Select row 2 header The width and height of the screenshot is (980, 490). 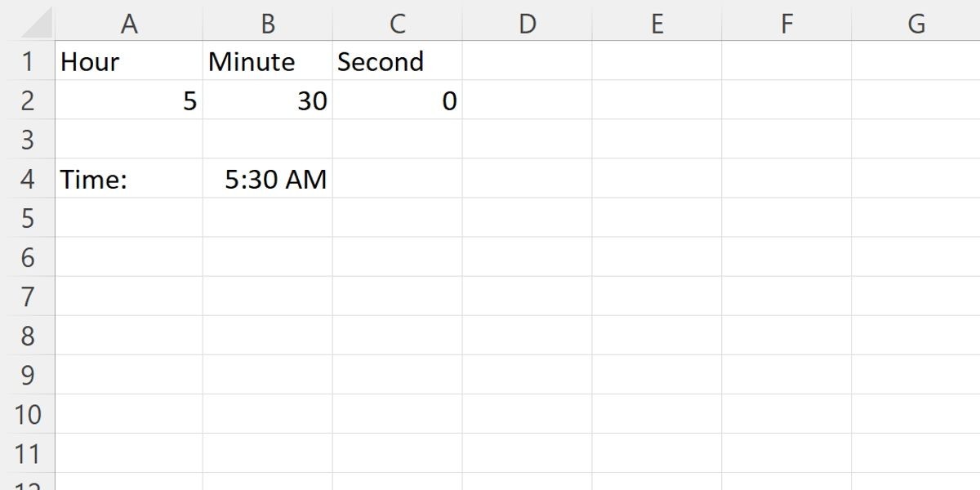(x=28, y=100)
